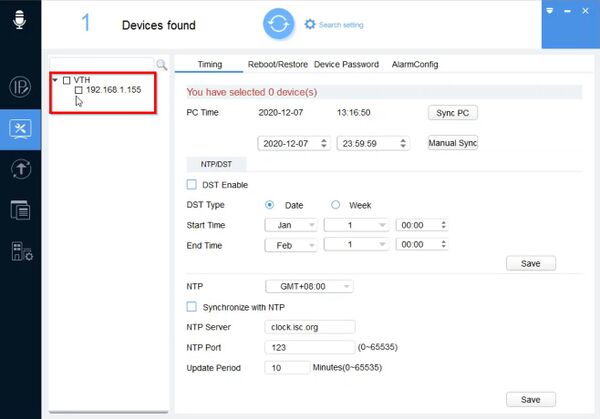Open Search setting link
The width and height of the screenshot is (600, 419).
pyautogui.click(x=341, y=25)
